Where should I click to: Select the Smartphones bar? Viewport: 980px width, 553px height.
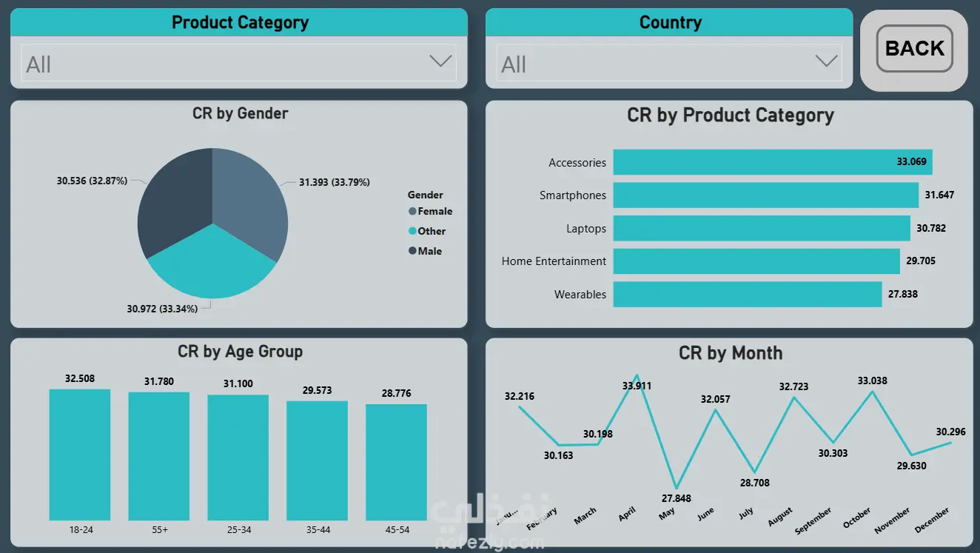click(x=766, y=195)
